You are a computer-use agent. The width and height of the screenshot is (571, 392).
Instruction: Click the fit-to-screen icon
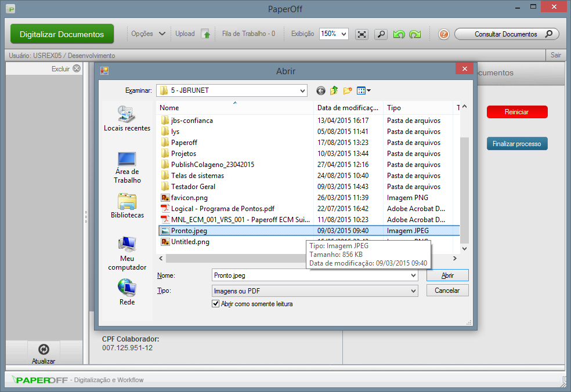tap(362, 35)
